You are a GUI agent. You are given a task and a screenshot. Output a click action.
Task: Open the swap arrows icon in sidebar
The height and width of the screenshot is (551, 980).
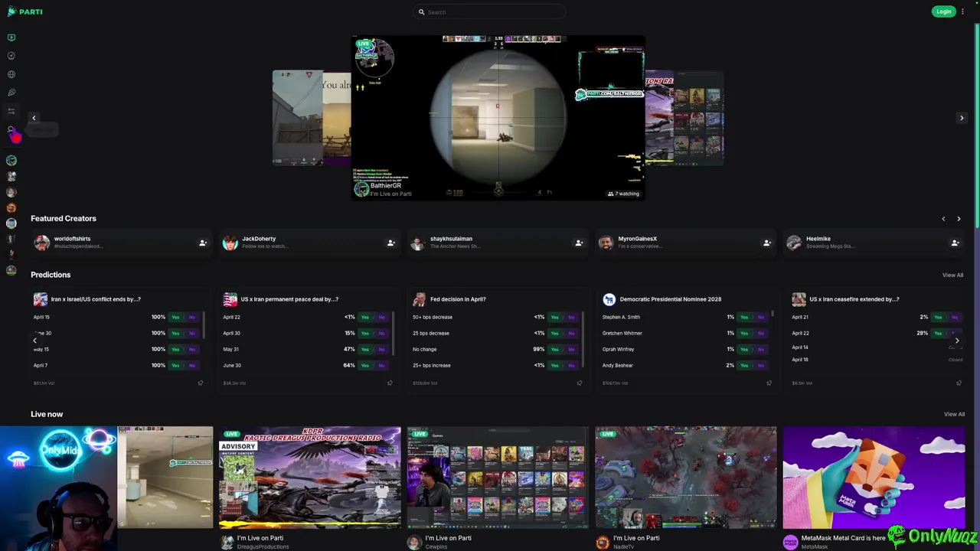[x=11, y=111]
